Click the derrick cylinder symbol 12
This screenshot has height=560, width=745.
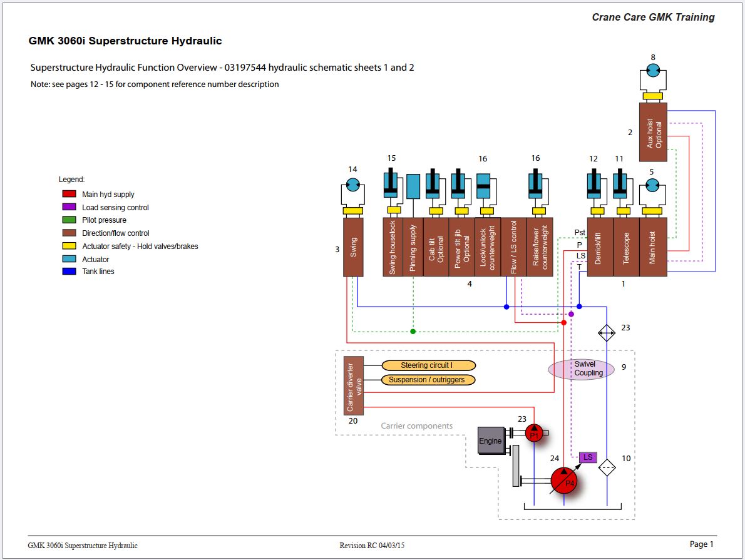(x=594, y=183)
